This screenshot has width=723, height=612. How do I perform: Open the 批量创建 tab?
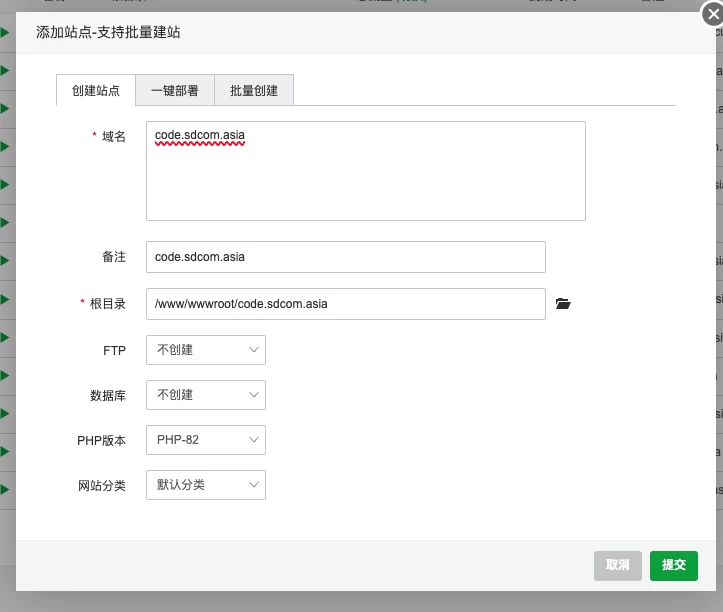254,90
